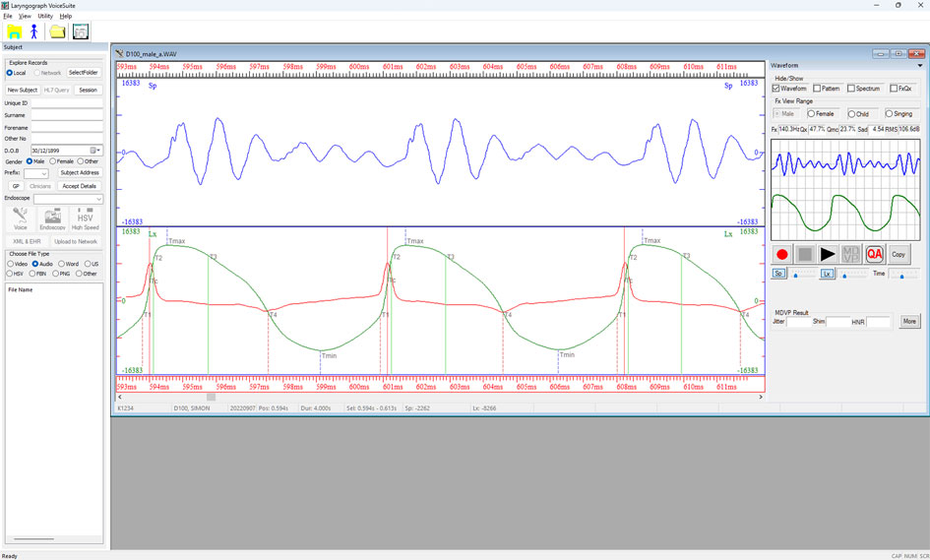Screen dimensions: 930x560
Task: Set Gender to Female
Action: click(x=53, y=161)
